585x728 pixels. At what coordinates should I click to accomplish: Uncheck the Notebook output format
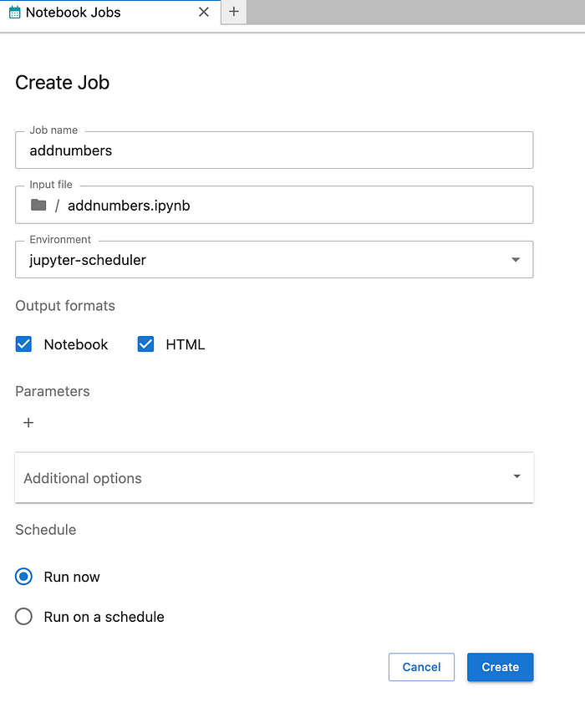pos(23,344)
